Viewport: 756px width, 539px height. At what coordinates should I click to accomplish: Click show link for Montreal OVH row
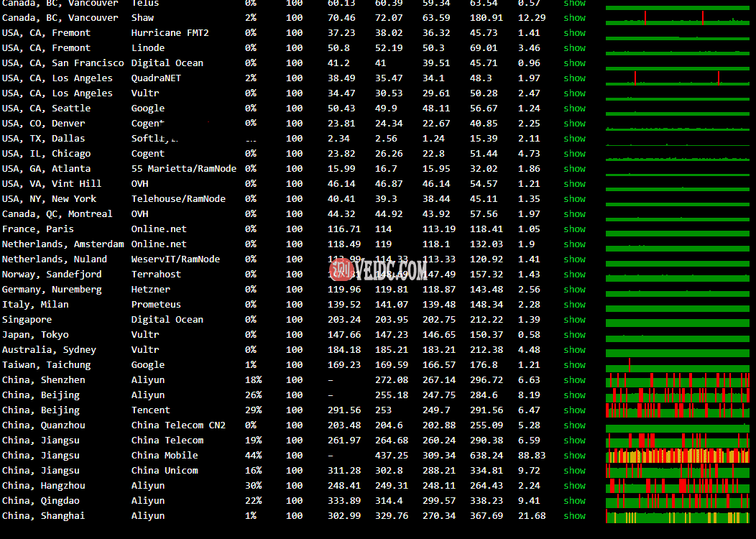point(574,214)
